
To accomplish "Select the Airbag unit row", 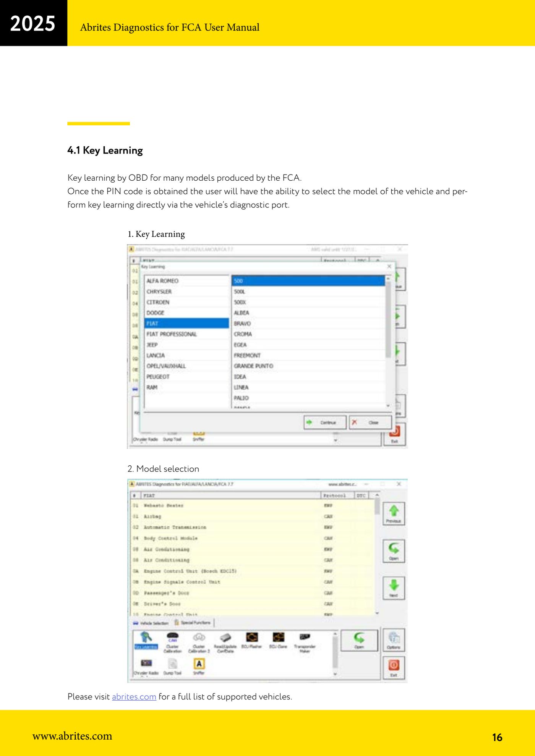I will pos(252,516).
